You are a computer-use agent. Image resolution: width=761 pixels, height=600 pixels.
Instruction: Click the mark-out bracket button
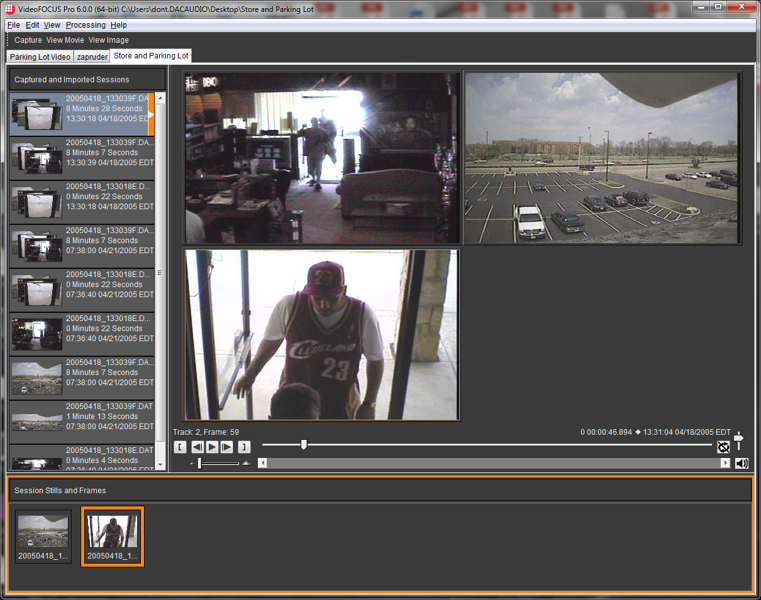point(244,447)
